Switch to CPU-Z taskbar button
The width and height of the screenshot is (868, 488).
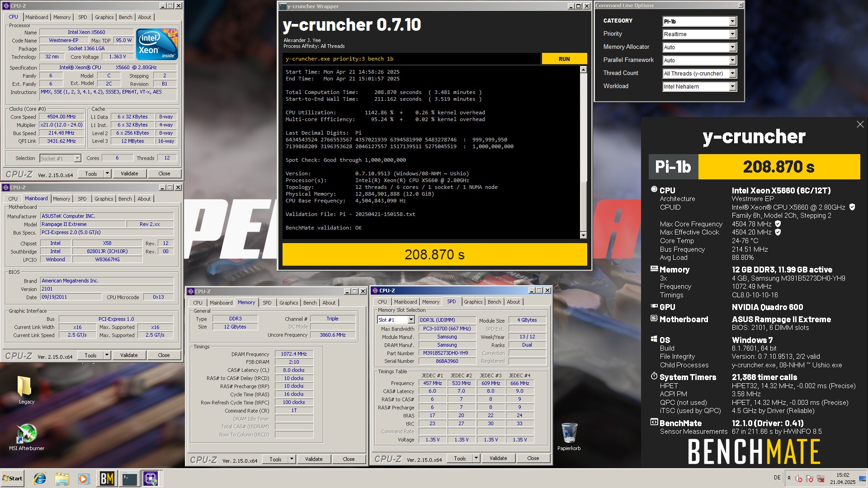click(x=151, y=478)
